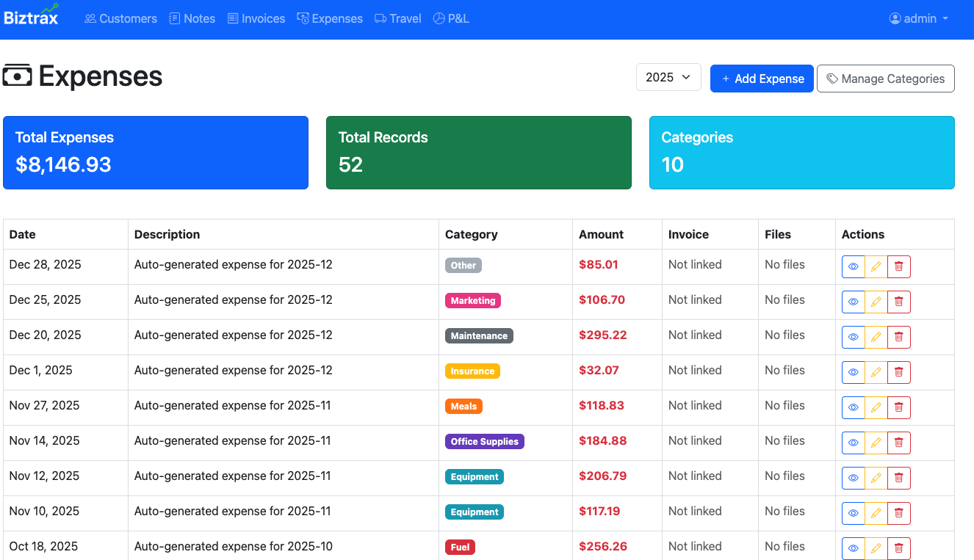Open the Manage Categories dropdown button

click(885, 79)
